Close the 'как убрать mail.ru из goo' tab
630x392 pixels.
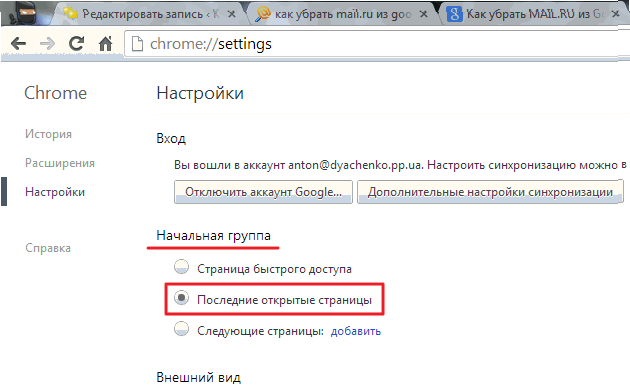[423, 14]
